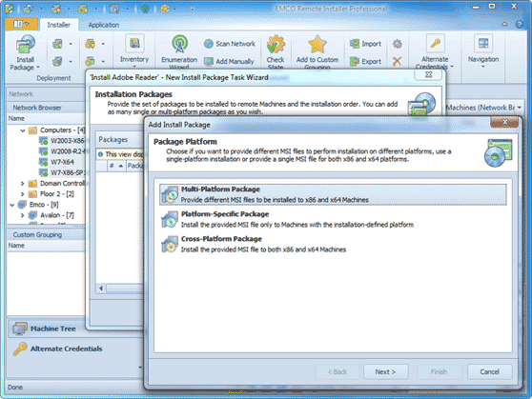This screenshot has height=399, width=532.
Task: Sort by the # column in Packages
Action: pyautogui.click(x=115, y=166)
